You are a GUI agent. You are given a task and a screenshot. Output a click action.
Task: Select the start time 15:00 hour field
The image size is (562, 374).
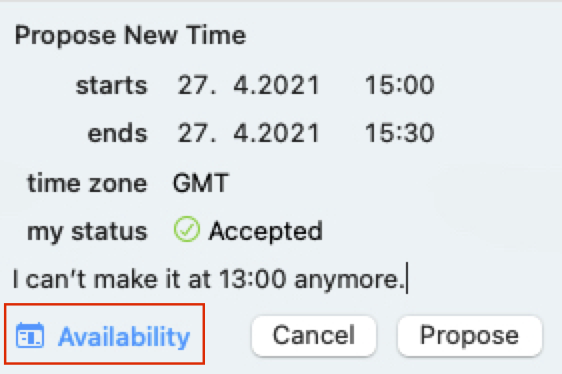pos(376,85)
